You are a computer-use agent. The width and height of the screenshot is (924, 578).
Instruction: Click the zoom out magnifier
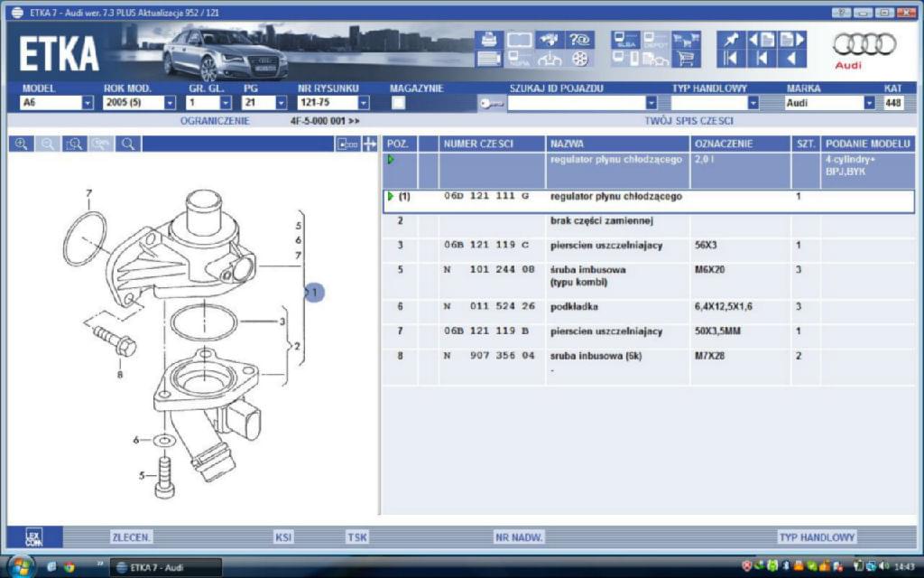tap(48, 144)
